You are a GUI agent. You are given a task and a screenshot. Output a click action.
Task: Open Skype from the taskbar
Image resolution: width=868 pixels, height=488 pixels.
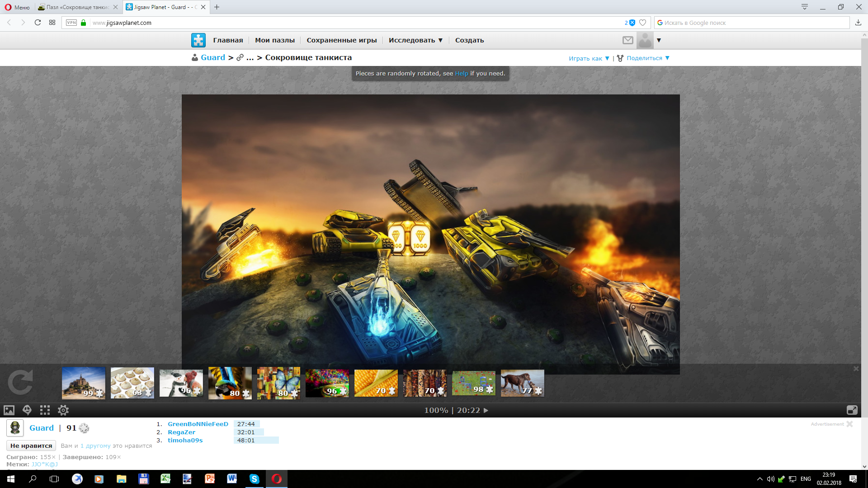tap(255, 479)
